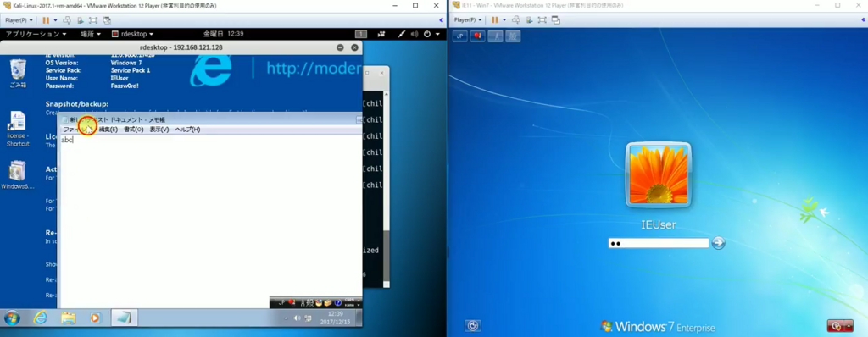Open the 編集(E) menu in Notepad
Viewport: 868px width, 337px height.
coord(108,130)
